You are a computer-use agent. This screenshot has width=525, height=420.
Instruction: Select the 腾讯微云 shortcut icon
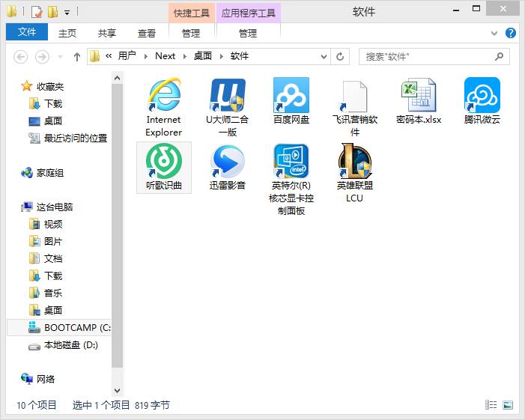[482, 101]
